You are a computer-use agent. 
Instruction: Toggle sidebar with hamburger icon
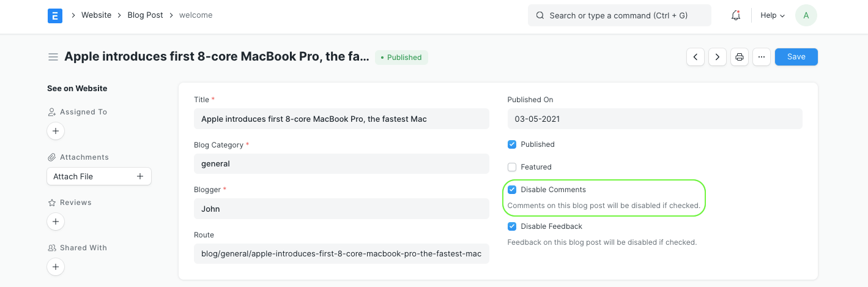(53, 57)
